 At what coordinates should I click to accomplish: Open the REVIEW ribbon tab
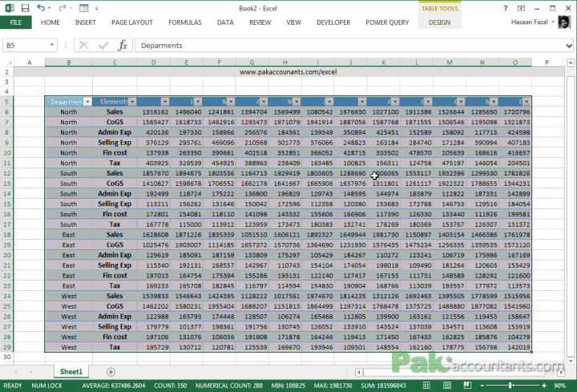click(260, 22)
